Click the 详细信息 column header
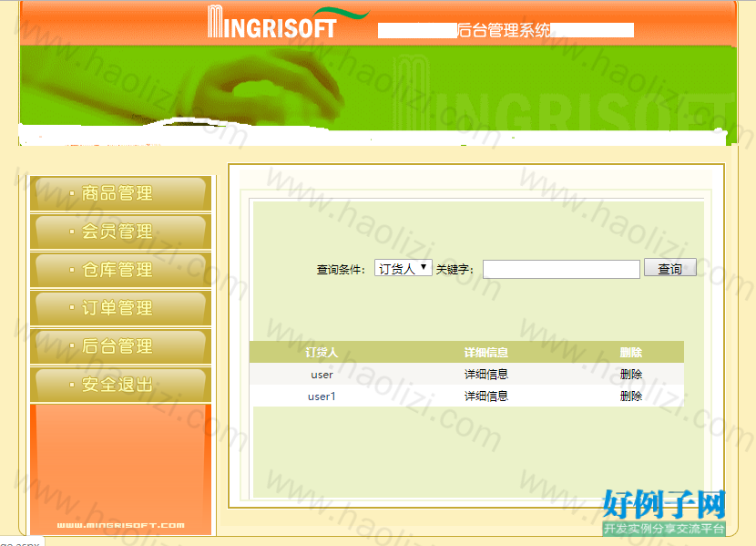The width and height of the screenshot is (756, 546). 486,353
